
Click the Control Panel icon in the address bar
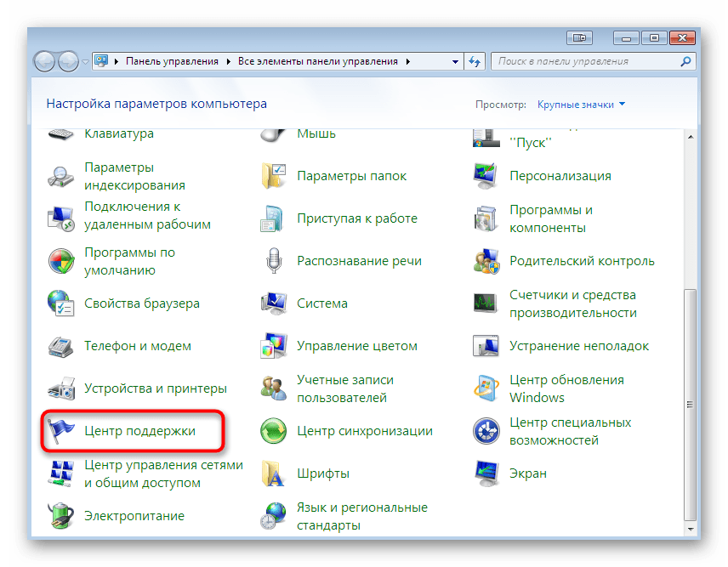coord(100,61)
